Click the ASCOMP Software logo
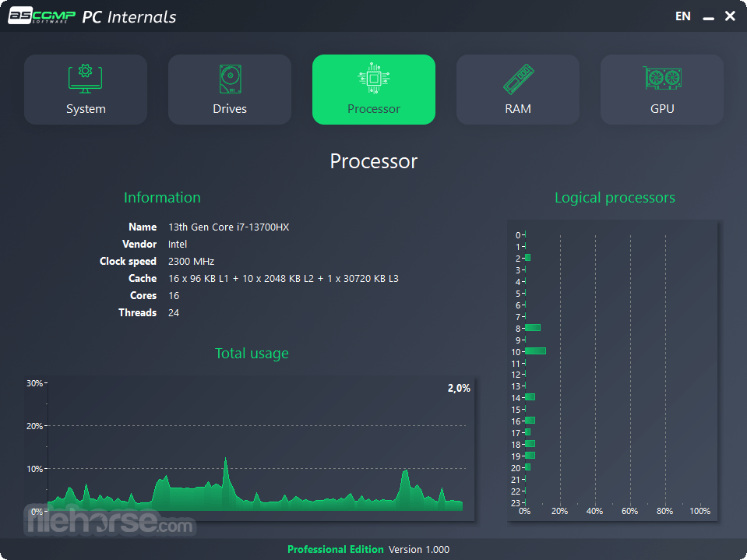The width and height of the screenshot is (747, 560). coord(41,16)
